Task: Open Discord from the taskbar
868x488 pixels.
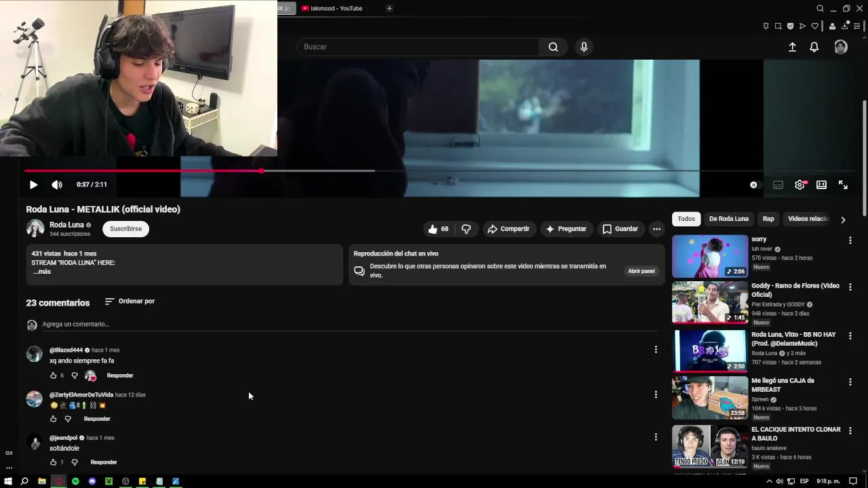Action: coord(92,481)
